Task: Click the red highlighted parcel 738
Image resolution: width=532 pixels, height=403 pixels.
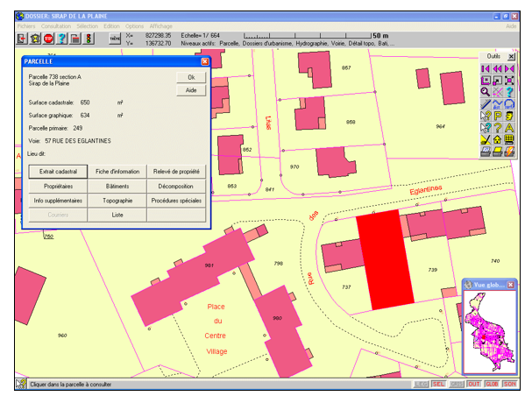Action: point(385,259)
